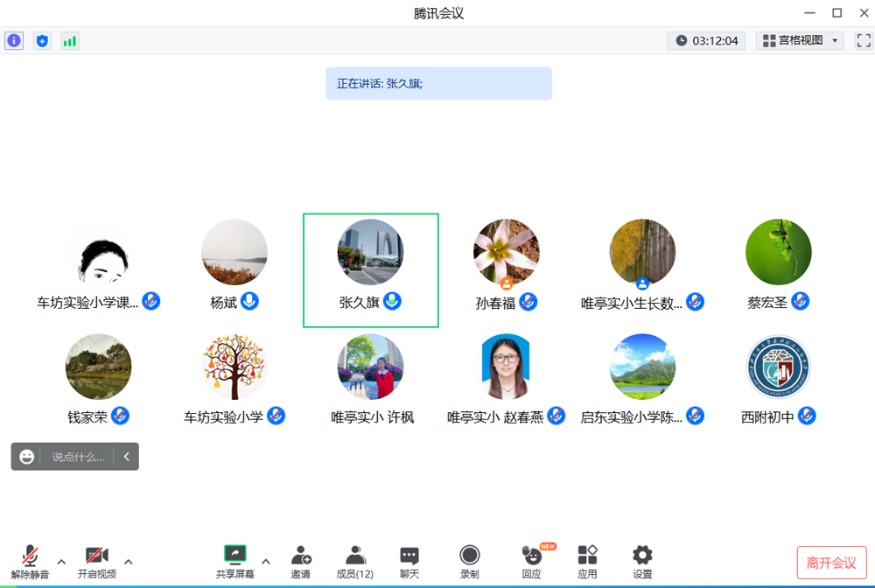Start sharing with 共享屏幕
The width and height of the screenshot is (875, 588).
tap(234, 563)
